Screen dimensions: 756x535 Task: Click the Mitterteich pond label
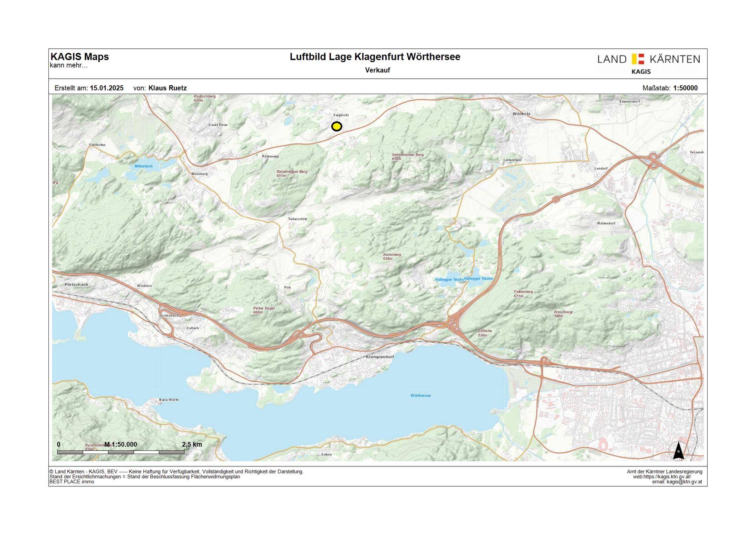[x=143, y=166]
